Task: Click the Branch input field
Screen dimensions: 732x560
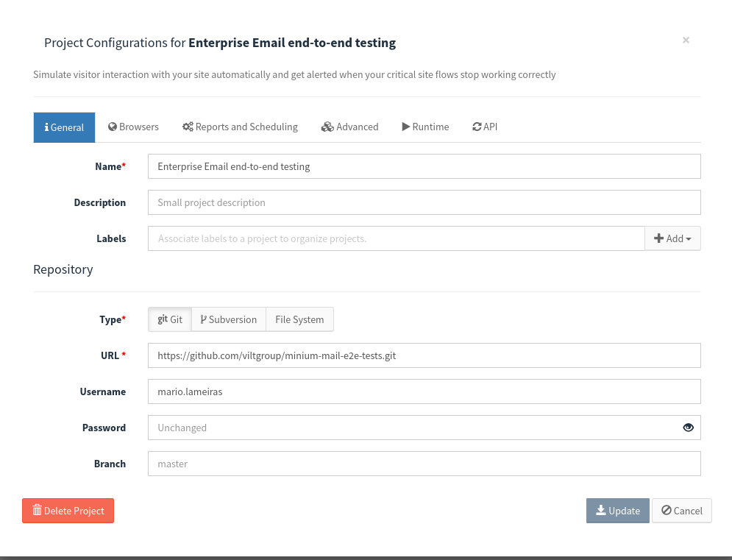Action: 424,464
